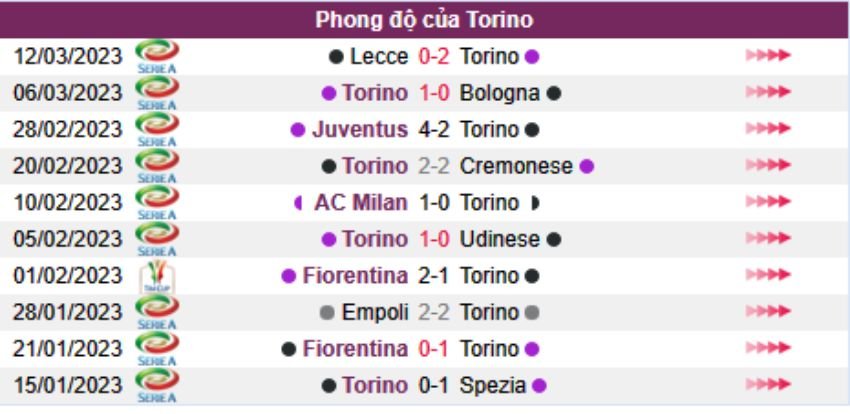Click the grey dot before Empoli

click(x=326, y=313)
